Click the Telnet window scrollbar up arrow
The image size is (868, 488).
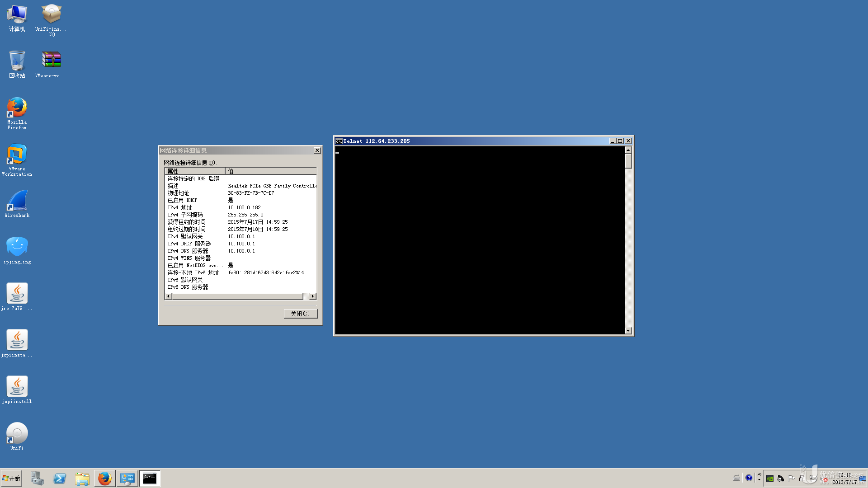(x=628, y=150)
